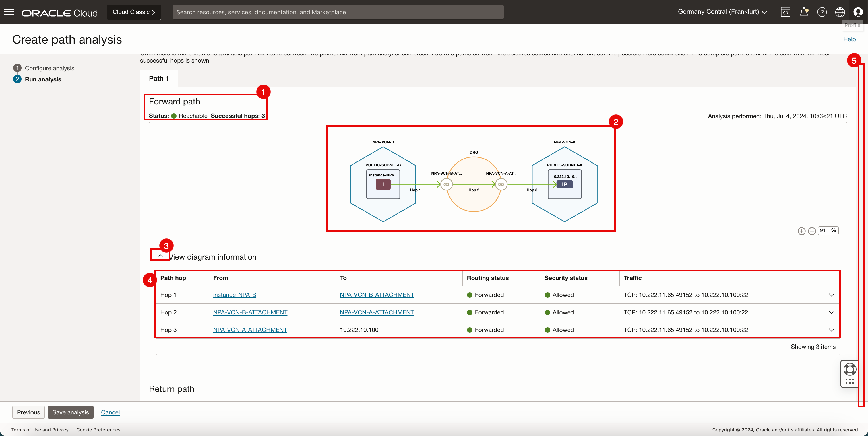Image resolution: width=868 pixels, height=436 pixels.
Task: Zoom in the diagram with plus icon
Action: (802, 231)
